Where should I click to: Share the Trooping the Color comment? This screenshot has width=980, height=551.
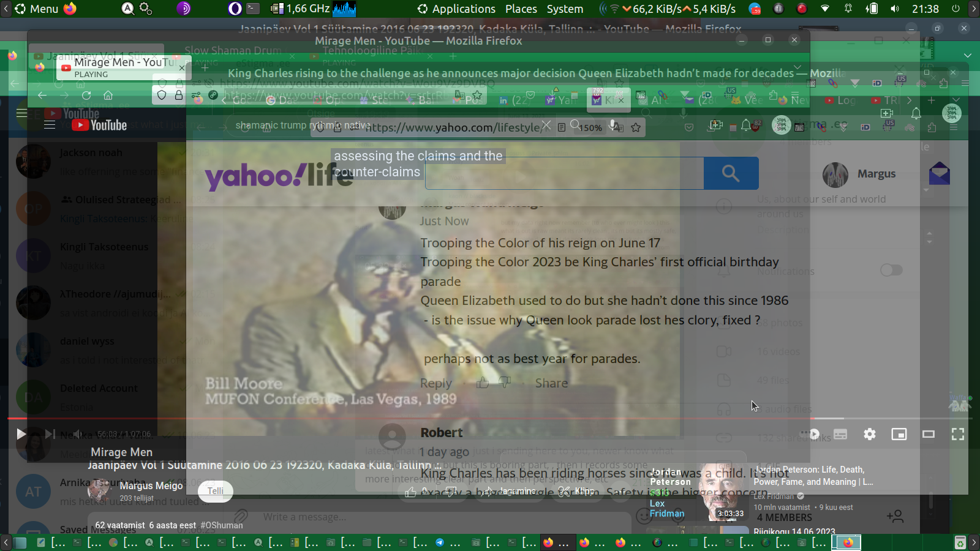pyautogui.click(x=551, y=383)
